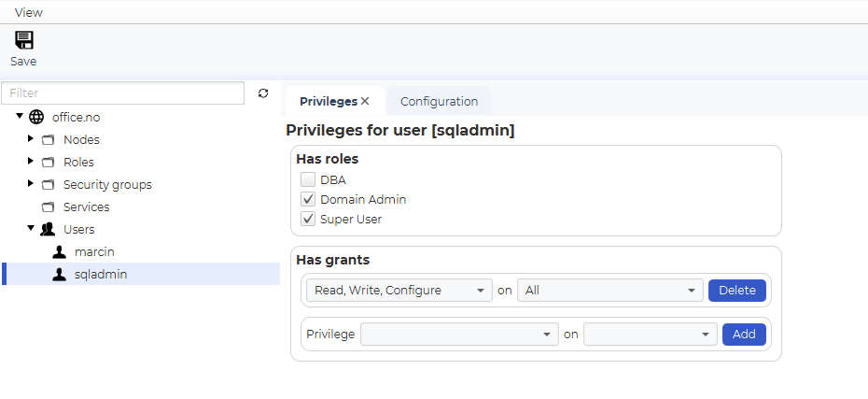Image resolution: width=868 pixels, height=399 pixels.
Task: Uncheck the Domain Admin role
Action: click(308, 200)
